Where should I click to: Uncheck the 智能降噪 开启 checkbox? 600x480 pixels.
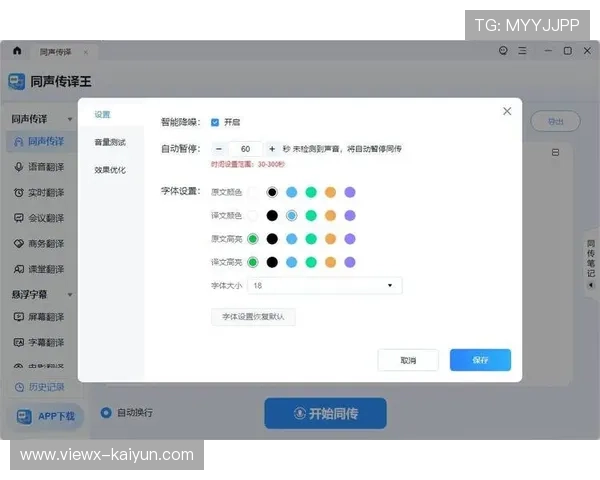(215, 122)
